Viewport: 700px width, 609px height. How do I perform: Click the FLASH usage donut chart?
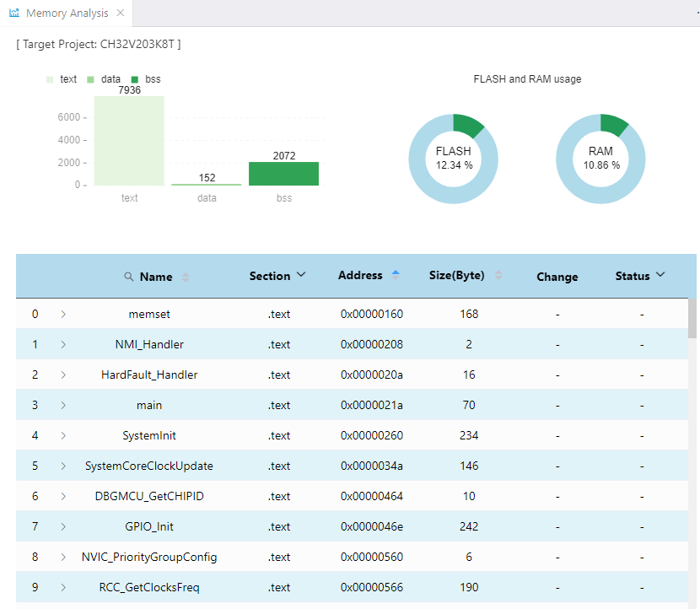[453, 159]
